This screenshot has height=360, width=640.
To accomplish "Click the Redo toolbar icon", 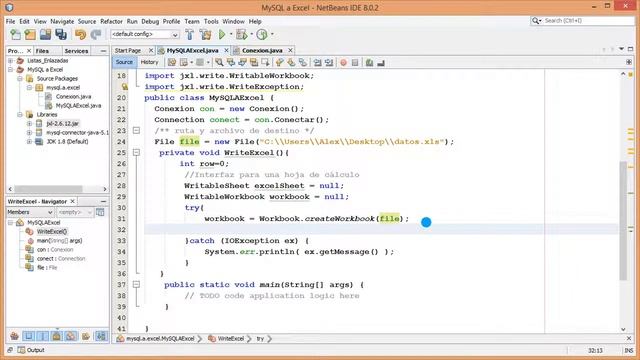I will (96, 35).
